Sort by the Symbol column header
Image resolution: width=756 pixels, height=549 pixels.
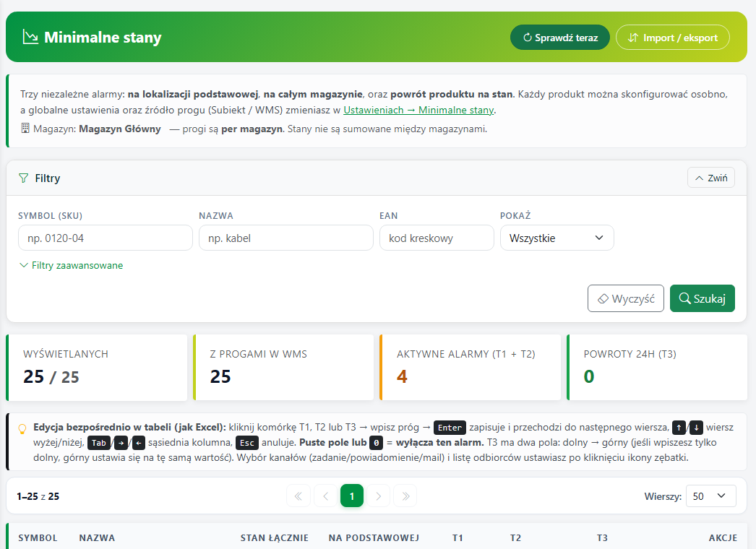point(38,538)
